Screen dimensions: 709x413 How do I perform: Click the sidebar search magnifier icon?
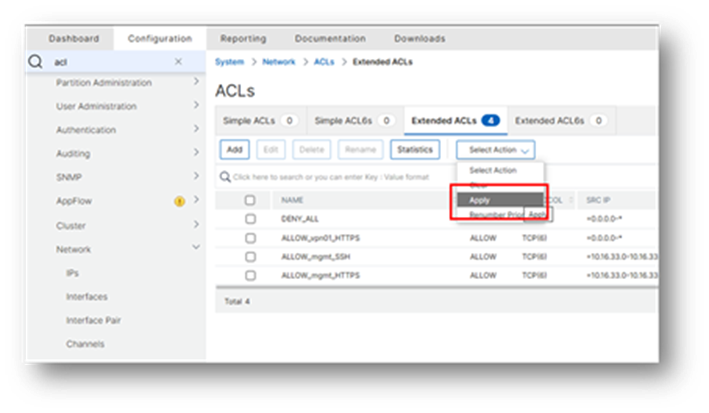35,62
